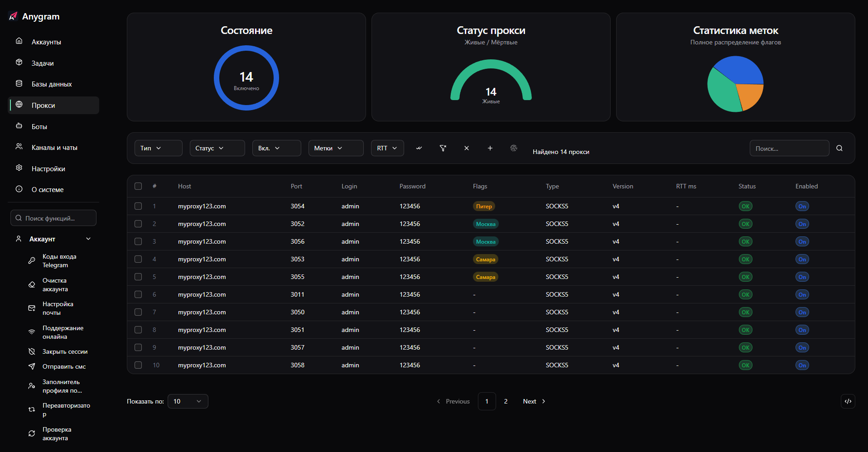Click the plus icon to add proxy
The height and width of the screenshot is (452, 868).
[x=490, y=148]
